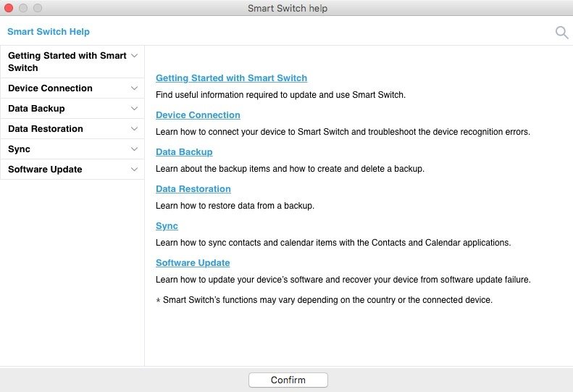Open the Data Backup content link
Screen dimensions: 573x392
click(184, 151)
